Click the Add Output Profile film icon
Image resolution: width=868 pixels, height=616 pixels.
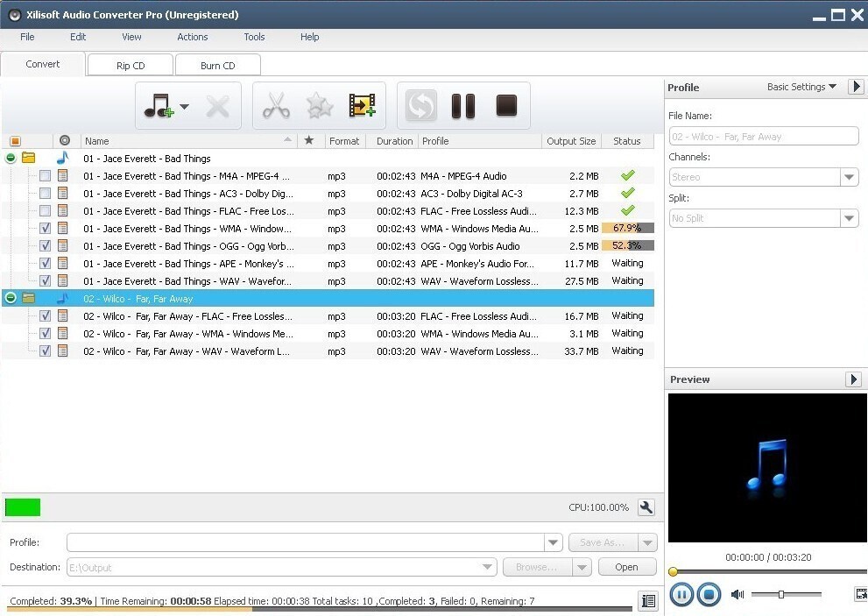tap(363, 106)
